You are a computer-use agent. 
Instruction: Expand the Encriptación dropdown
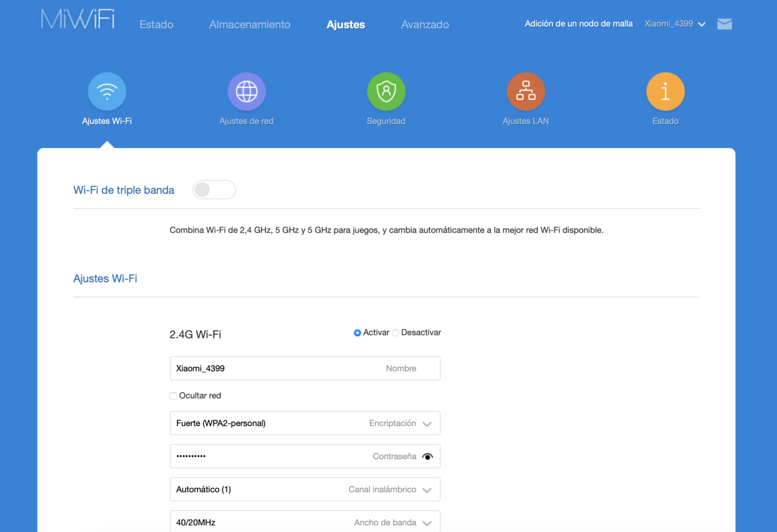coord(427,423)
